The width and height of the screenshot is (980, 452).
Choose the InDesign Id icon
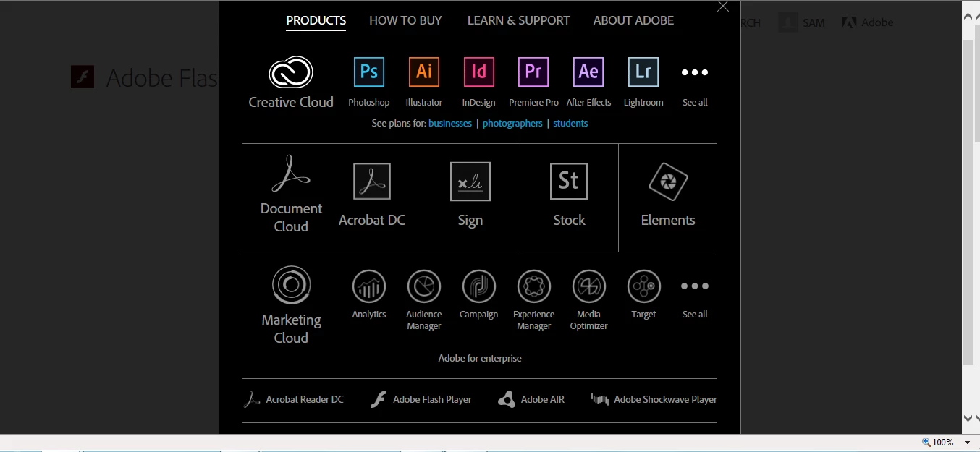[x=479, y=72]
